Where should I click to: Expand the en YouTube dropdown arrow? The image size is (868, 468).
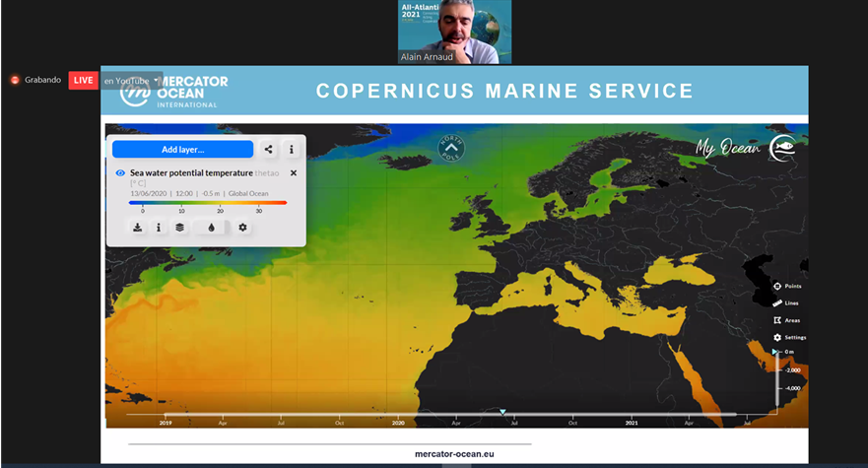click(x=156, y=81)
